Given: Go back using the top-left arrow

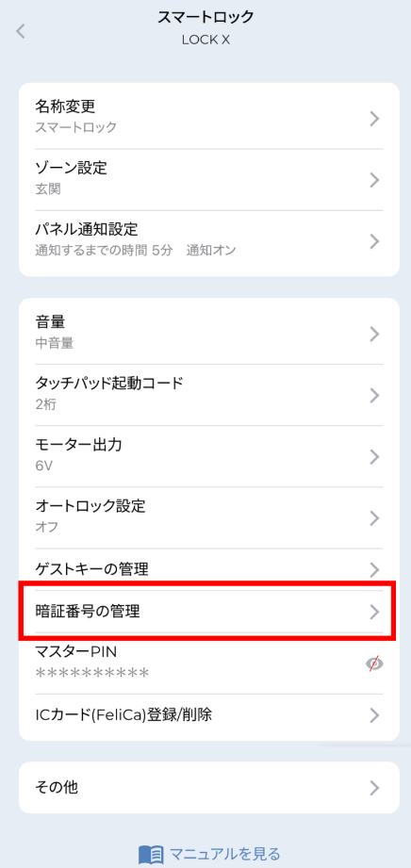Looking at the screenshot, I should [x=21, y=31].
